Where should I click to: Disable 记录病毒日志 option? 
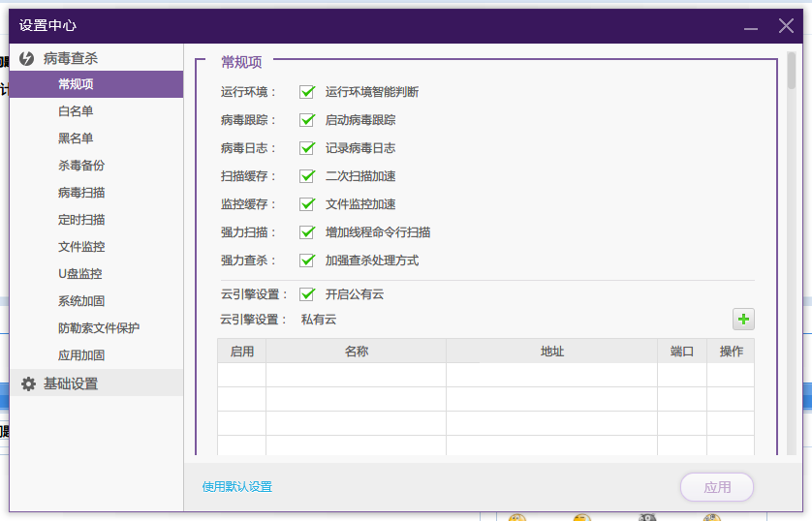pos(307,148)
